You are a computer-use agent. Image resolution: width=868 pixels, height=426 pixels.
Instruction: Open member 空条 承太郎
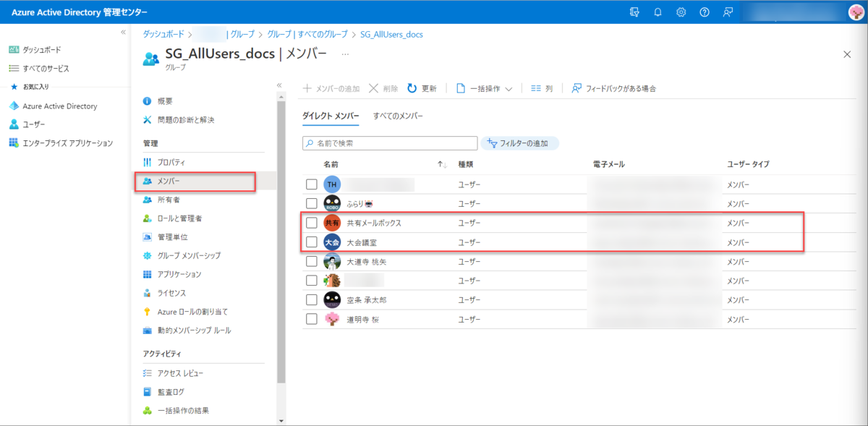(367, 299)
